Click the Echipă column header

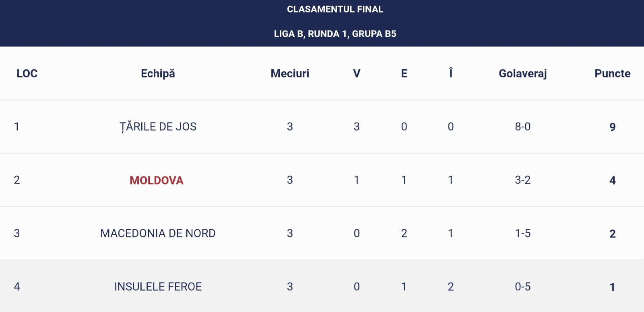coord(158,73)
